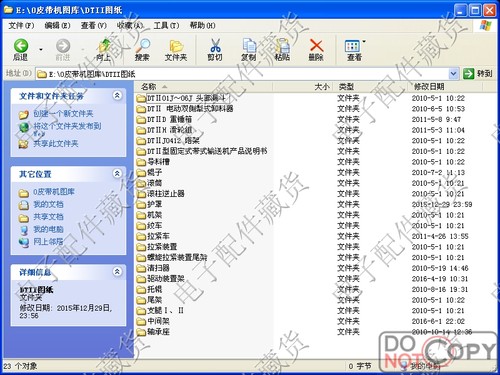Collapse the 详细信息 panel

pyautogui.click(x=117, y=271)
